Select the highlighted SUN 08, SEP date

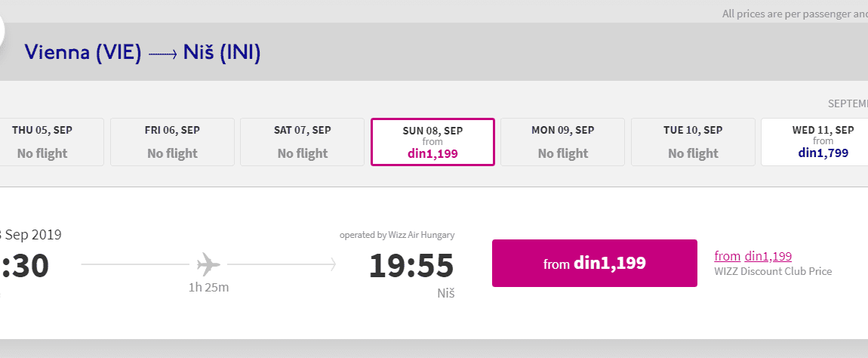(432, 142)
